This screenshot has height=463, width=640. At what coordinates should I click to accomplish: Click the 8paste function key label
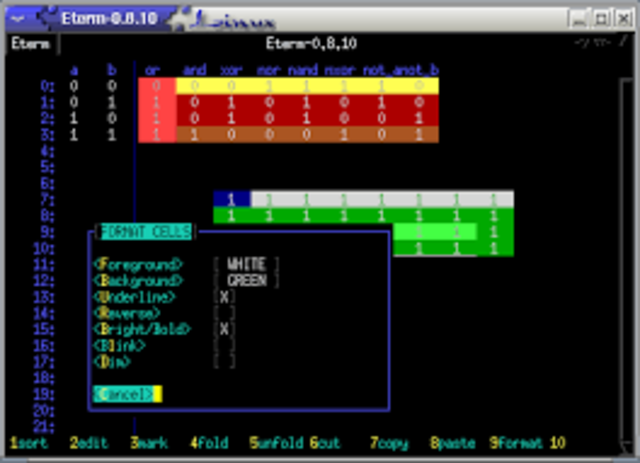pyautogui.click(x=453, y=443)
